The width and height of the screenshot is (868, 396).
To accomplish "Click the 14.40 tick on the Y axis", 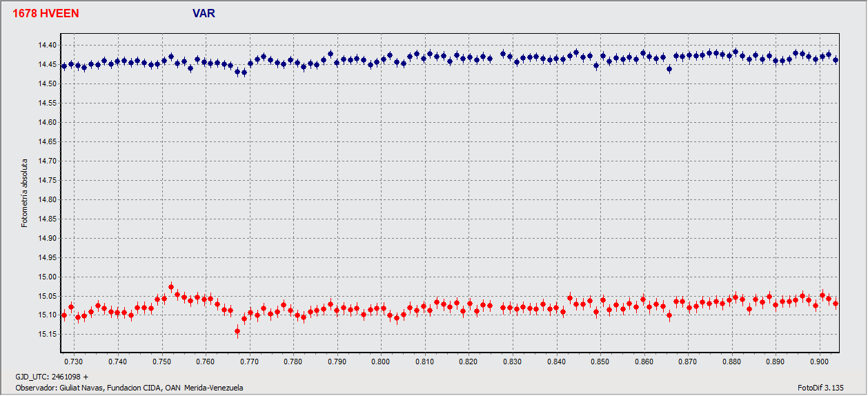I will coord(49,46).
